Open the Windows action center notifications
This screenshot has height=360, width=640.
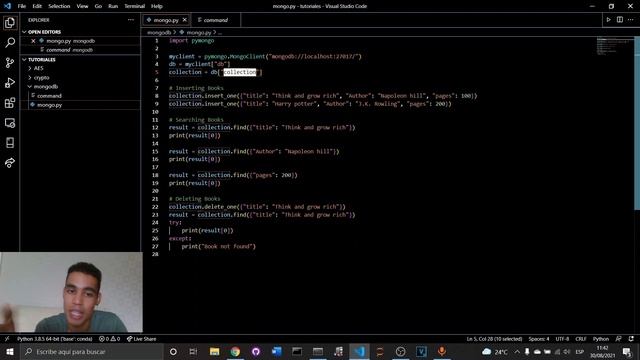[627, 351]
